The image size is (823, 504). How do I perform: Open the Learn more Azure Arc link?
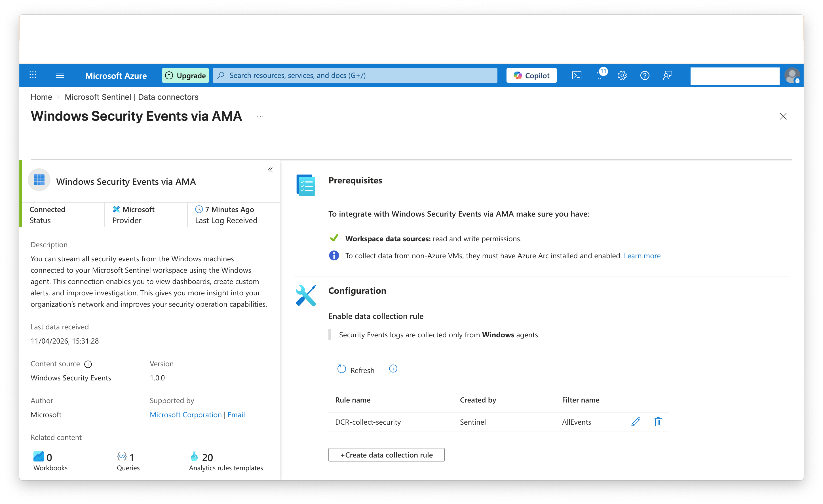point(642,256)
